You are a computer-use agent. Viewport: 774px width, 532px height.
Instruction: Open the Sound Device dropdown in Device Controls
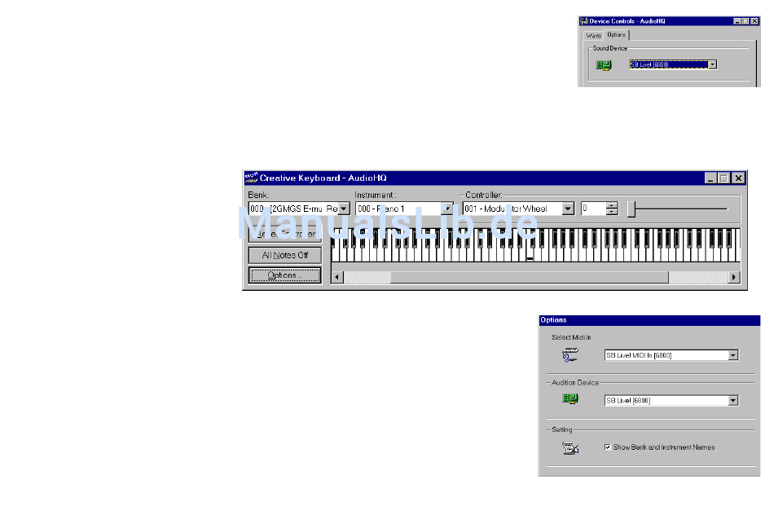pyautogui.click(x=712, y=64)
